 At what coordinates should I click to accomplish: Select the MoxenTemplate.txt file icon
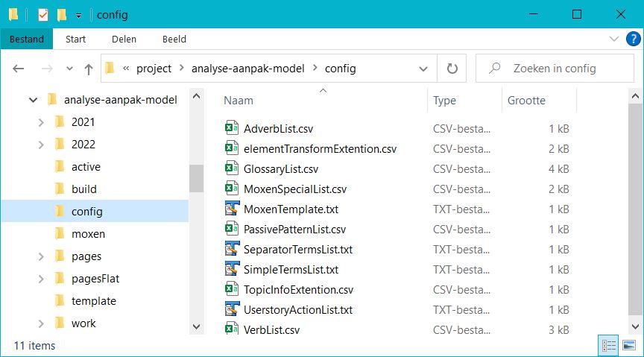231,209
